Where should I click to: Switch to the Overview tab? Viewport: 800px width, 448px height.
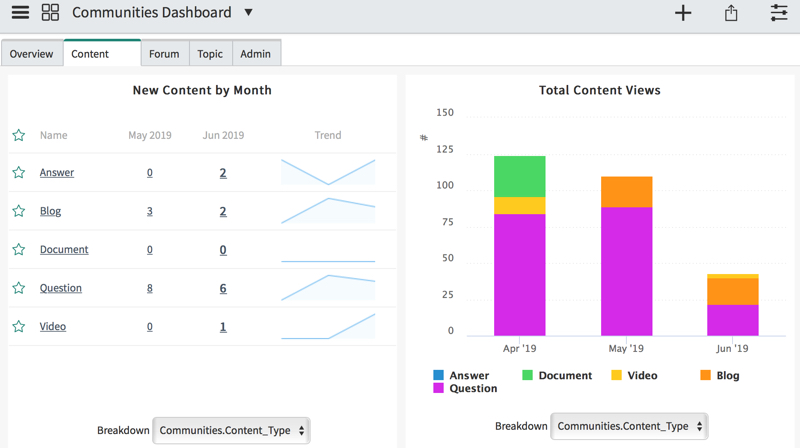pos(32,54)
